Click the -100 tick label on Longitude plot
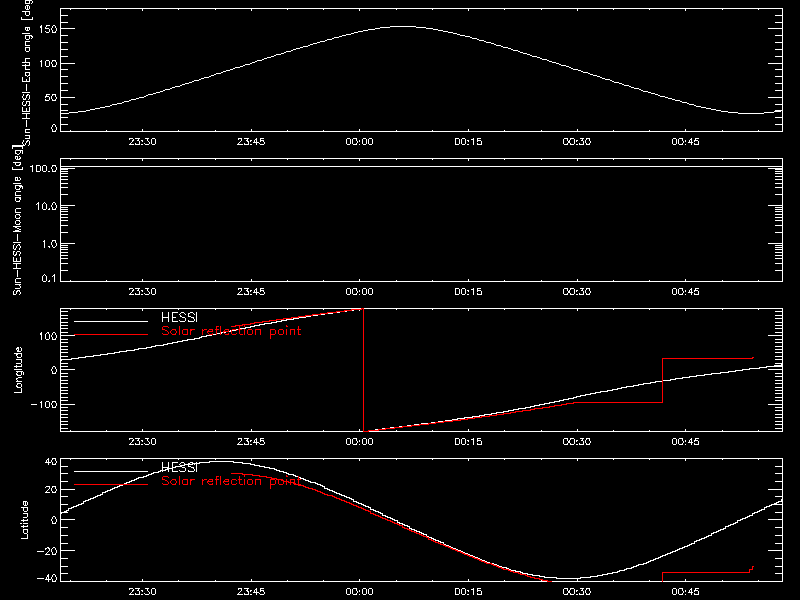 point(44,404)
